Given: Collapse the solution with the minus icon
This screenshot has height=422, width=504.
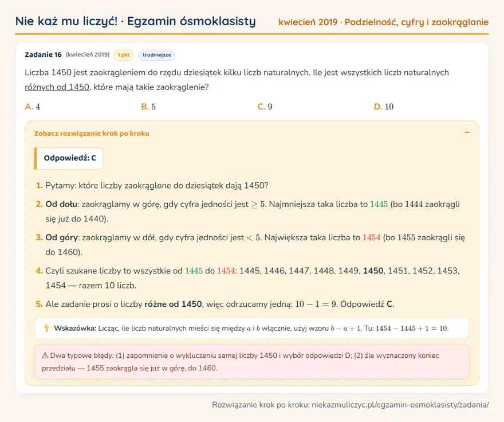Looking at the screenshot, I should tap(467, 132).
